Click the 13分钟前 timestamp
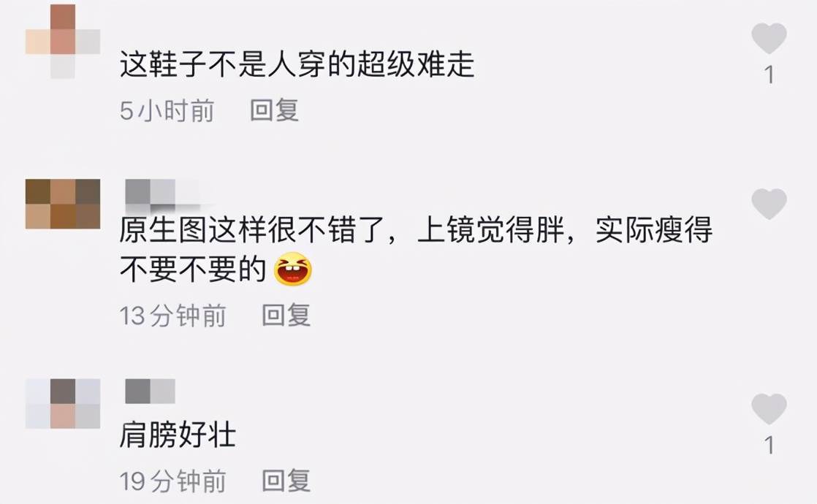The image size is (817, 504). 172,315
